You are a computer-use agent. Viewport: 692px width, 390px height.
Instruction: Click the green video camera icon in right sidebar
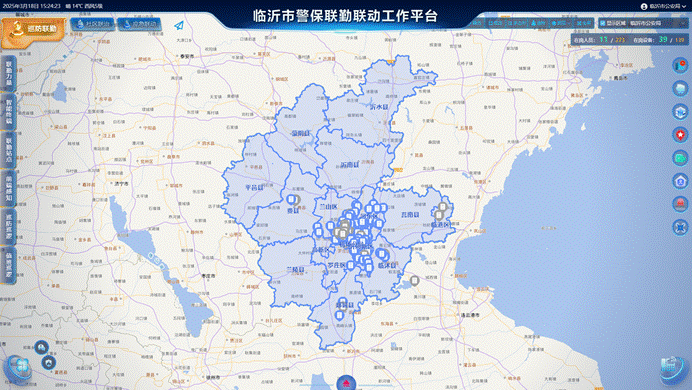(680, 158)
